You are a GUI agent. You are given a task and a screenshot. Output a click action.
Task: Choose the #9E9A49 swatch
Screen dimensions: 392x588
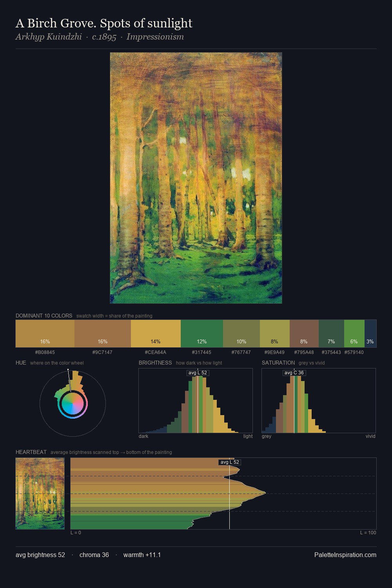click(275, 334)
